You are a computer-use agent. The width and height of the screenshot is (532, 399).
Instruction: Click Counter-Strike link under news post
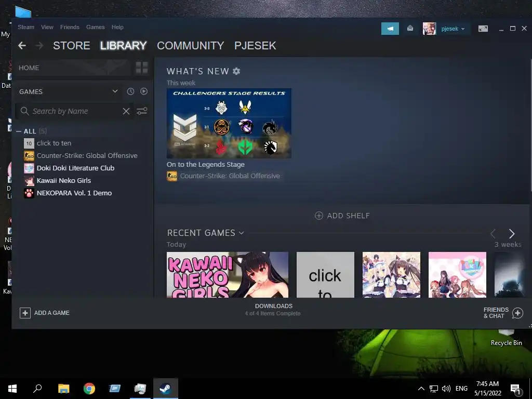coord(230,176)
